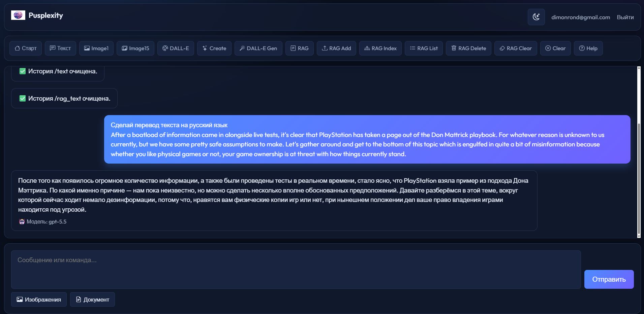
Task: Select the DALL-E mode
Action: click(x=175, y=48)
